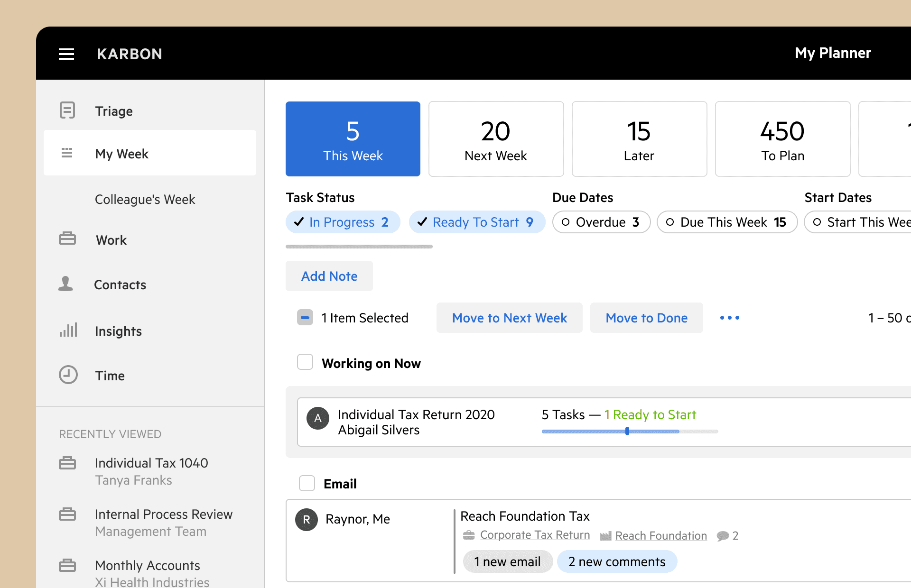Click the KARBON logo
The width and height of the screenshot is (911, 588).
click(x=130, y=54)
